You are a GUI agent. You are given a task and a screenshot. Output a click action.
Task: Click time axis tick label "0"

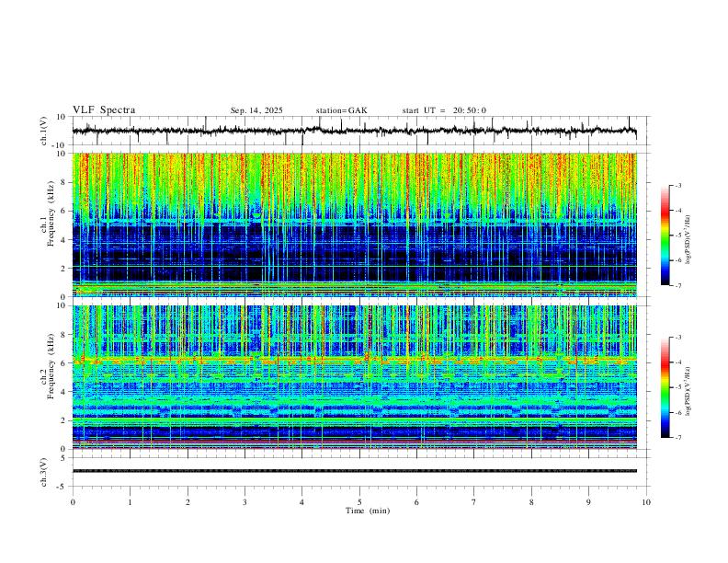pos(73,502)
